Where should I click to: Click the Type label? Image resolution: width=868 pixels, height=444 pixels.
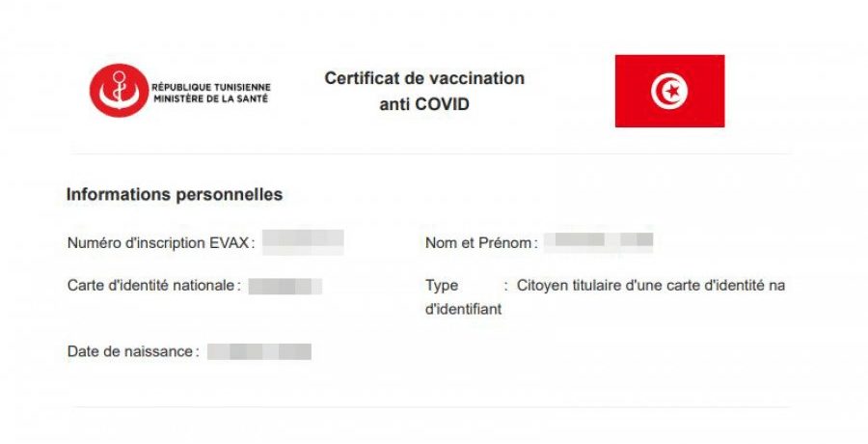tap(442, 286)
